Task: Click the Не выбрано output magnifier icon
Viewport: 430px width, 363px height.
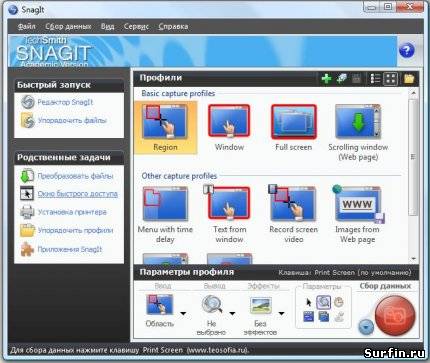Action: [x=211, y=304]
